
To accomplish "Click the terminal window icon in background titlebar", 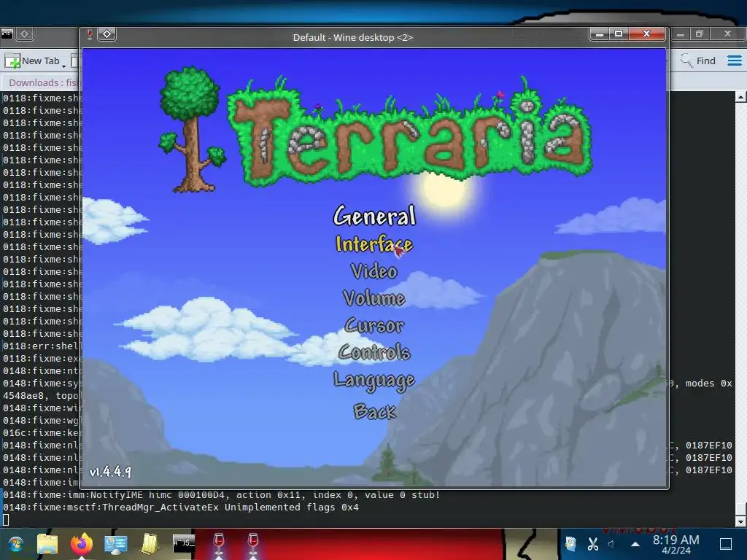I will (7, 34).
